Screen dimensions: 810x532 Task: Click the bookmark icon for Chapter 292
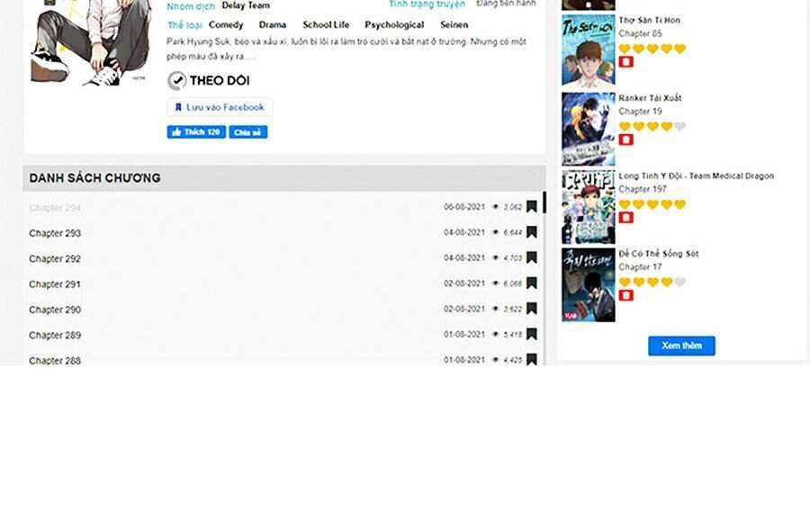(x=532, y=257)
